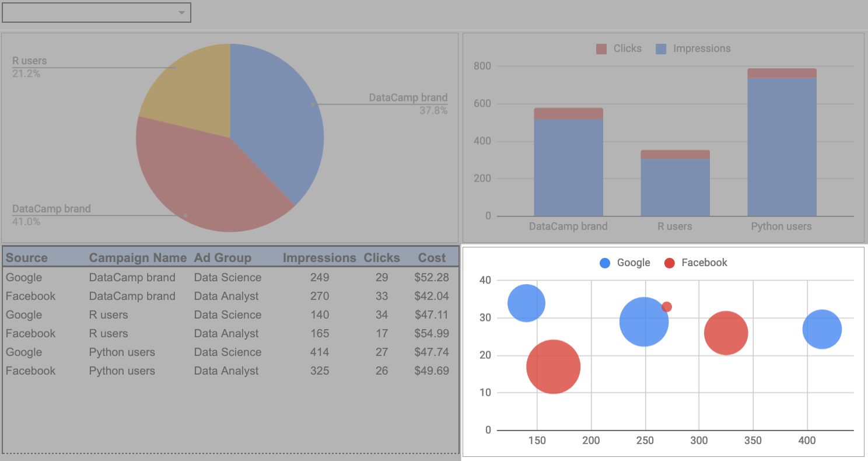This screenshot has height=461, width=868.
Task: Click the Python users bar in bar chart
Action: coord(782,142)
